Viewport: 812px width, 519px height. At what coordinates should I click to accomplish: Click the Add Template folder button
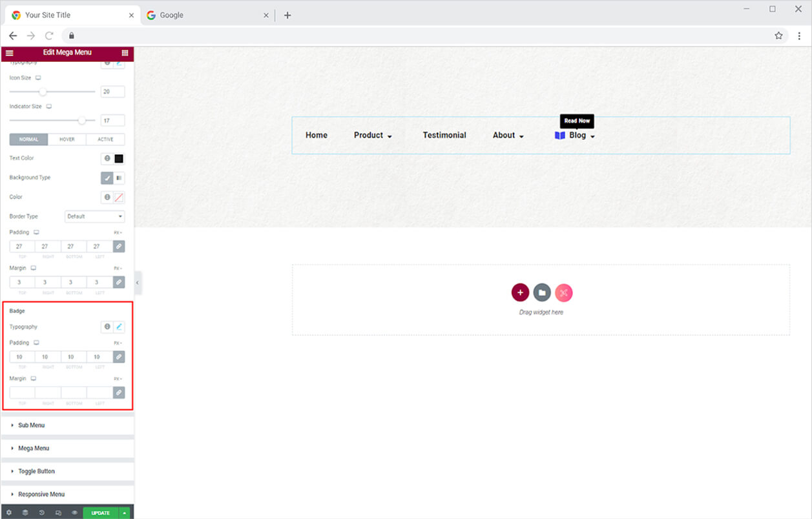coord(542,293)
